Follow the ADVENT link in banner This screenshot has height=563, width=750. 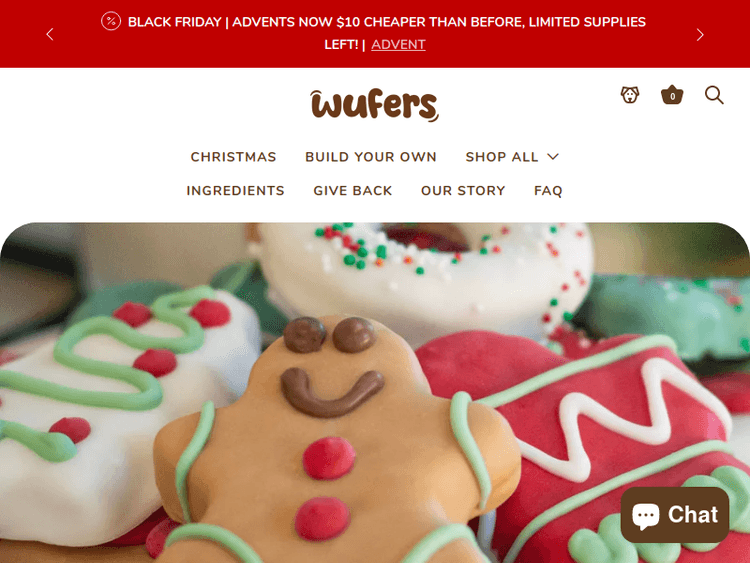(x=398, y=44)
